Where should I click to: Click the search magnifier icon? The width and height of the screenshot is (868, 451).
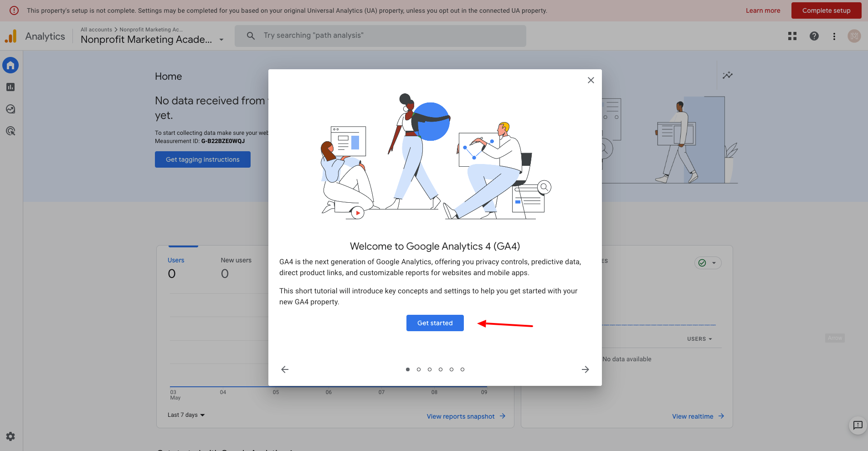[251, 36]
